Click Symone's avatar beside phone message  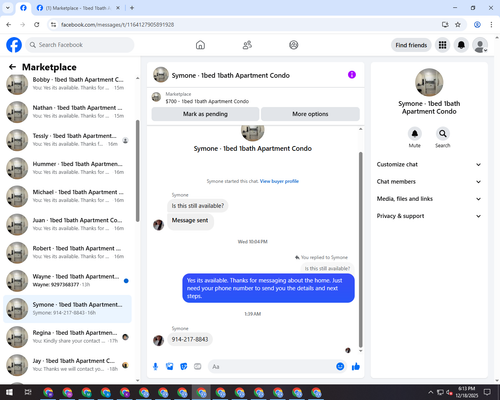click(x=158, y=340)
